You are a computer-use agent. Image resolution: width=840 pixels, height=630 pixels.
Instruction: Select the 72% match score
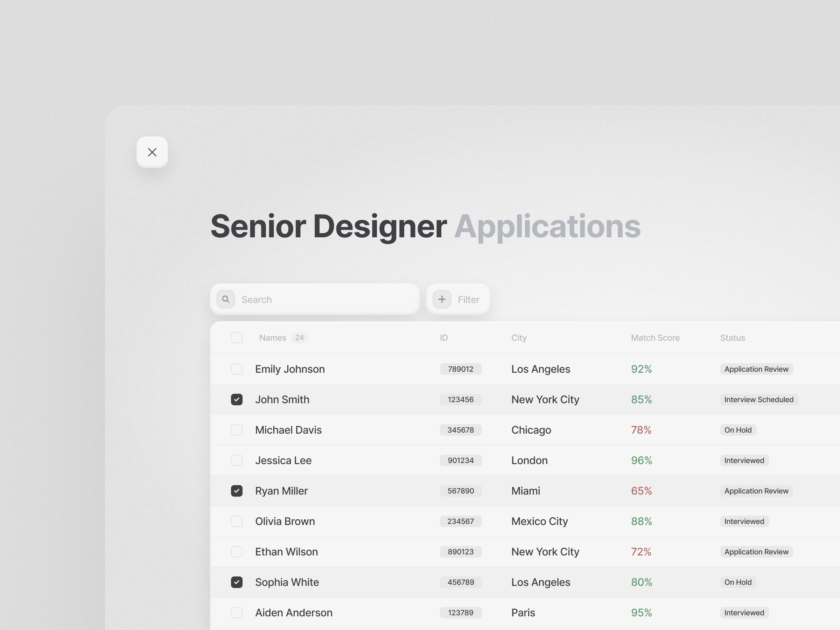point(641,552)
